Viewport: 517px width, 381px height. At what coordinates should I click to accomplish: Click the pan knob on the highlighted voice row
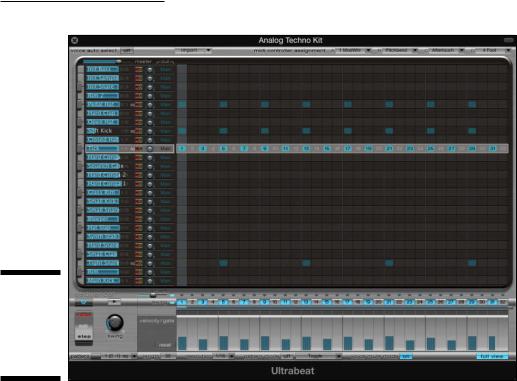tap(150, 149)
